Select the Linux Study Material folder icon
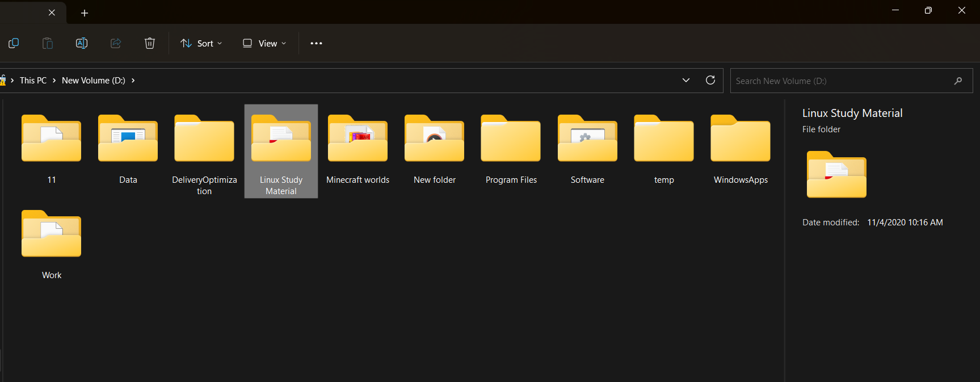This screenshot has width=980, height=382. pyautogui.click(x=281, y=138)
